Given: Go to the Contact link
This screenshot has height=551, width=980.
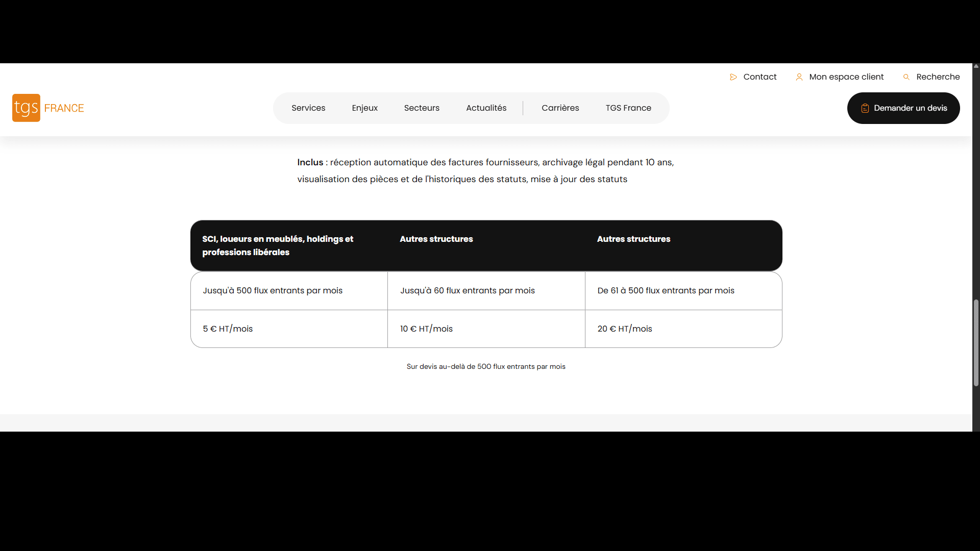Looking at the screenshot, I should pos(759,77).
